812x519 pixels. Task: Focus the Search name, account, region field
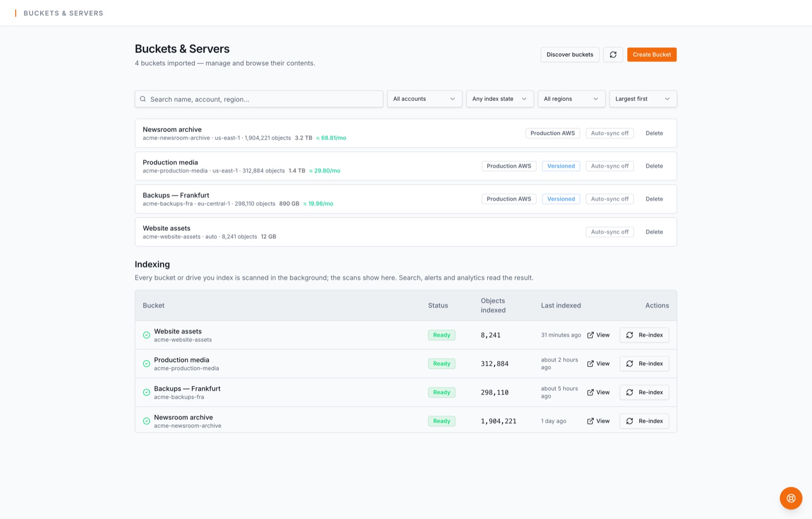(259, 99)
